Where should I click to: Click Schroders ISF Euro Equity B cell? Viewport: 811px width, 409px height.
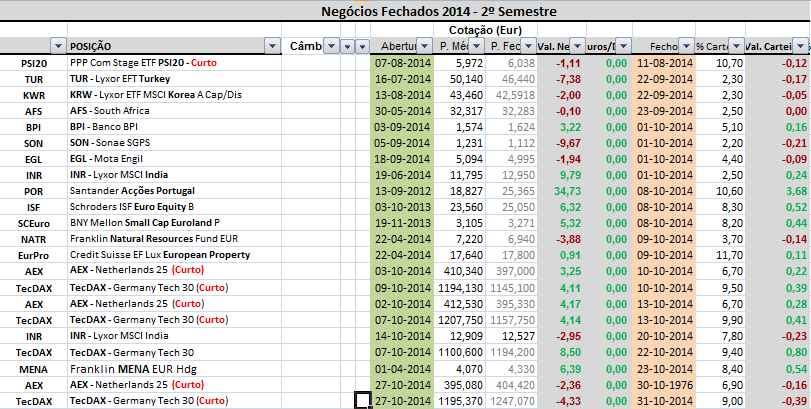click(174, 207)
